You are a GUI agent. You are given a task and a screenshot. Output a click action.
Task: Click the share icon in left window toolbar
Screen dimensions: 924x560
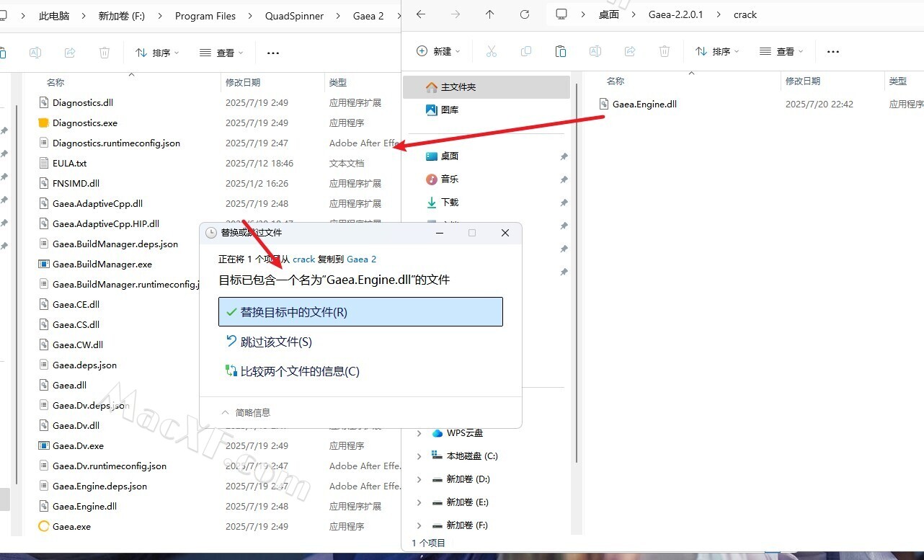[x=70, y=53]
